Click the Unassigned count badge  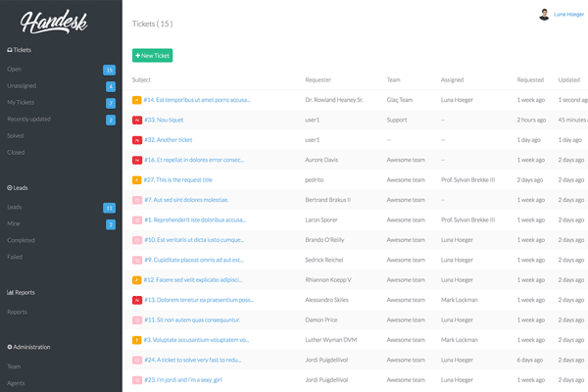(x=111, y=86)
